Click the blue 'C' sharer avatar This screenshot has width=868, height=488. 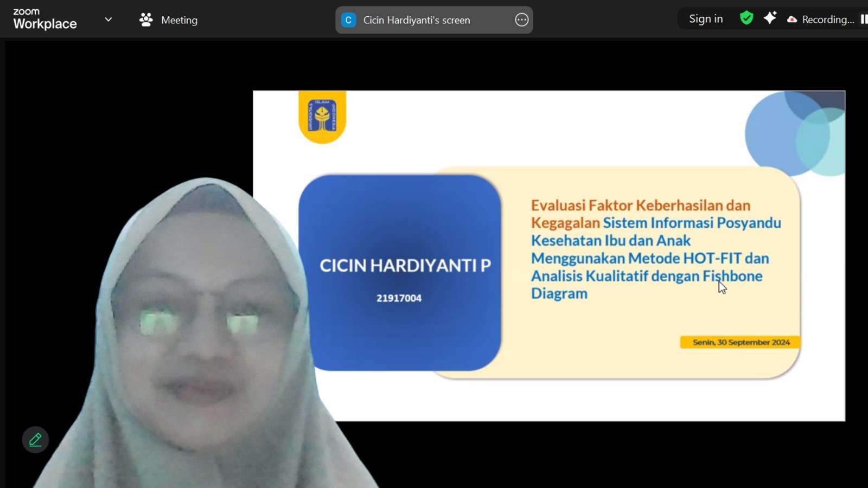(x=348, y=20)
